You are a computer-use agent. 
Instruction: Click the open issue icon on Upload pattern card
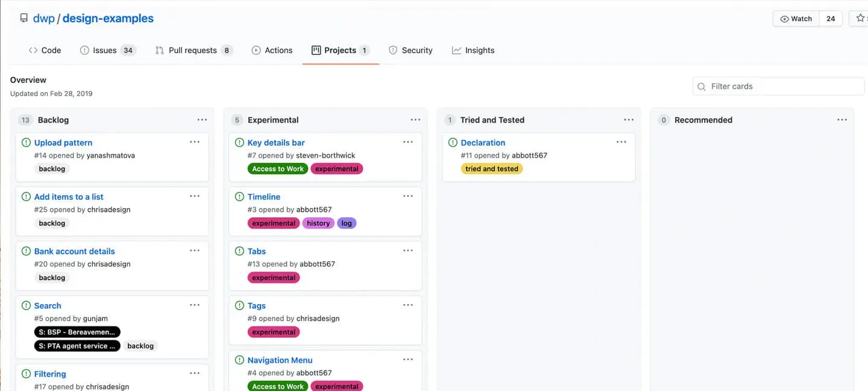coord(26,142)
